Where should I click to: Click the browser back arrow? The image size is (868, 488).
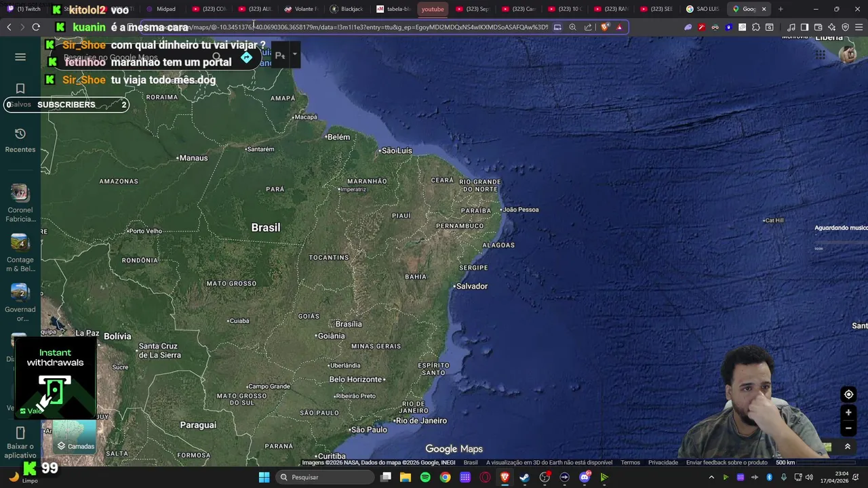coord(9,27)
